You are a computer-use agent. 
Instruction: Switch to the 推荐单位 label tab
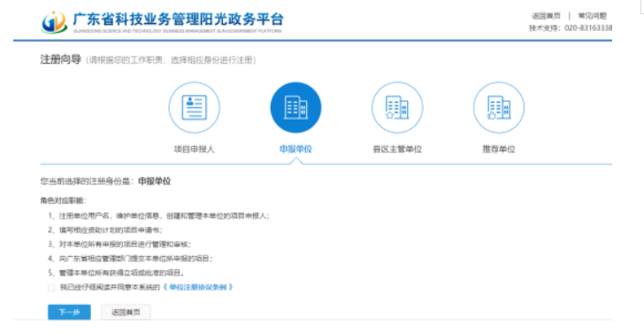pos(499,149)
